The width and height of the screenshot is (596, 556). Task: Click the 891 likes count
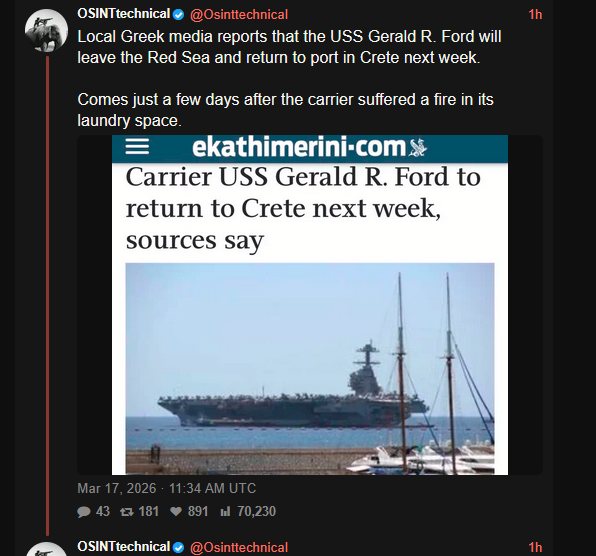click(198, 512)
